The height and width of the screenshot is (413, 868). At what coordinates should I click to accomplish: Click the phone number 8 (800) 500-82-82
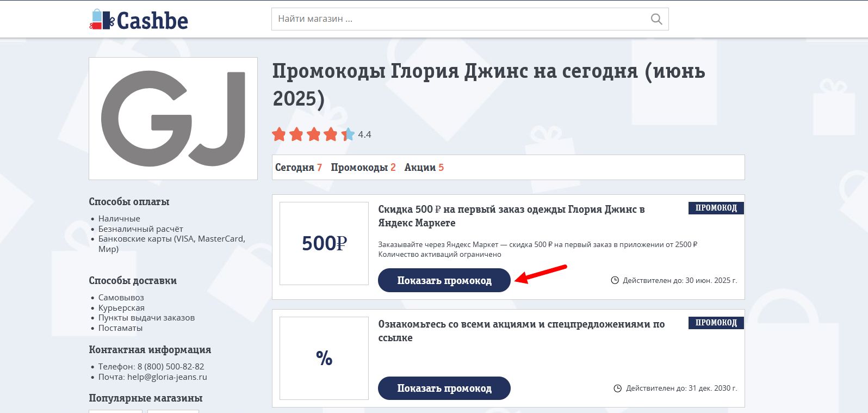coord(171,367)
